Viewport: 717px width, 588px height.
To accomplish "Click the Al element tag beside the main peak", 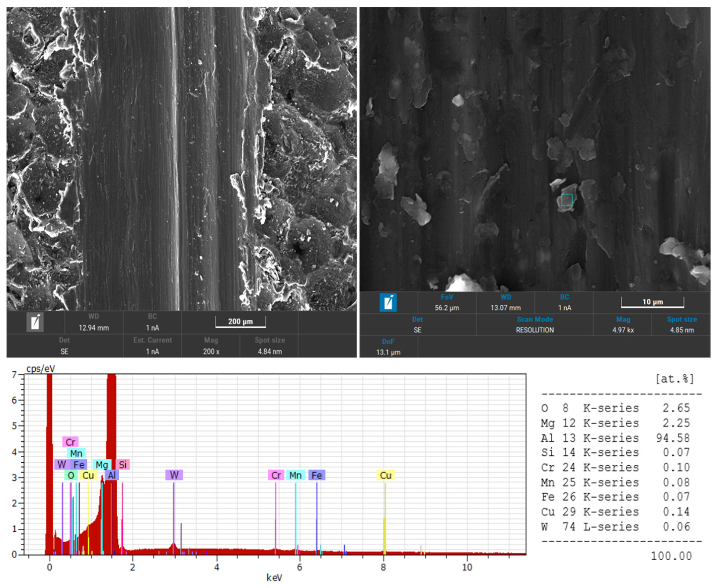I will 112,475.
